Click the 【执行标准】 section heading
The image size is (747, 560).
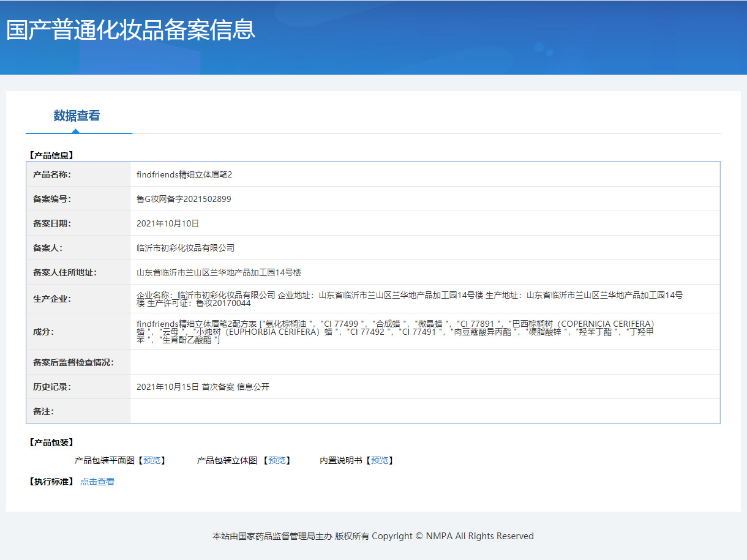coord(51,482)
